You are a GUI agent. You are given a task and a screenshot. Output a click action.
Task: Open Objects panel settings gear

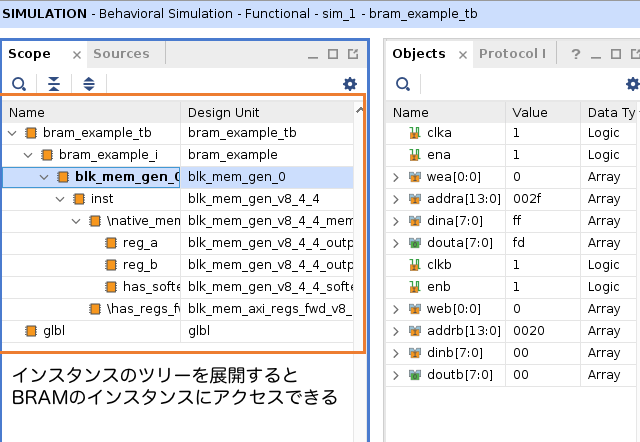(632, 84)
